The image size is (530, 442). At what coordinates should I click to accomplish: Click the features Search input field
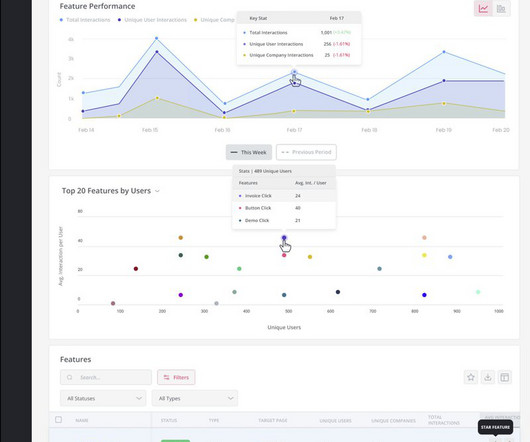(106, 377)
